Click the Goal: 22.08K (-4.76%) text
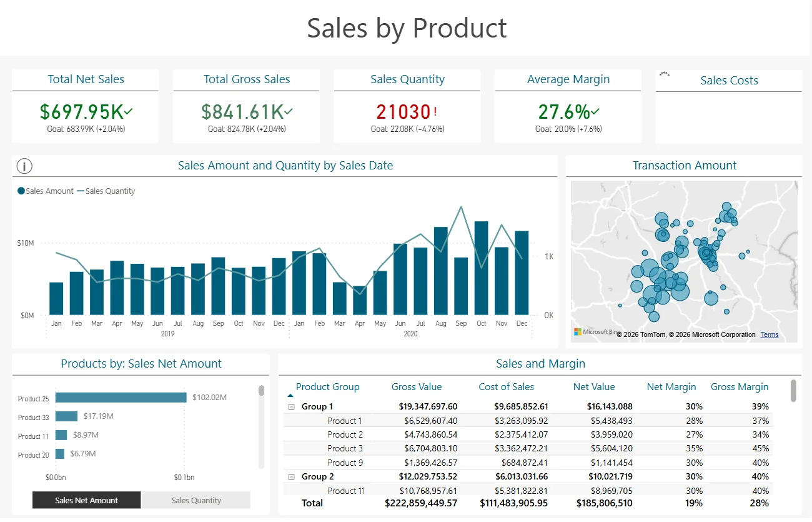This screenshot has width=812, height=522. [407, 129]
